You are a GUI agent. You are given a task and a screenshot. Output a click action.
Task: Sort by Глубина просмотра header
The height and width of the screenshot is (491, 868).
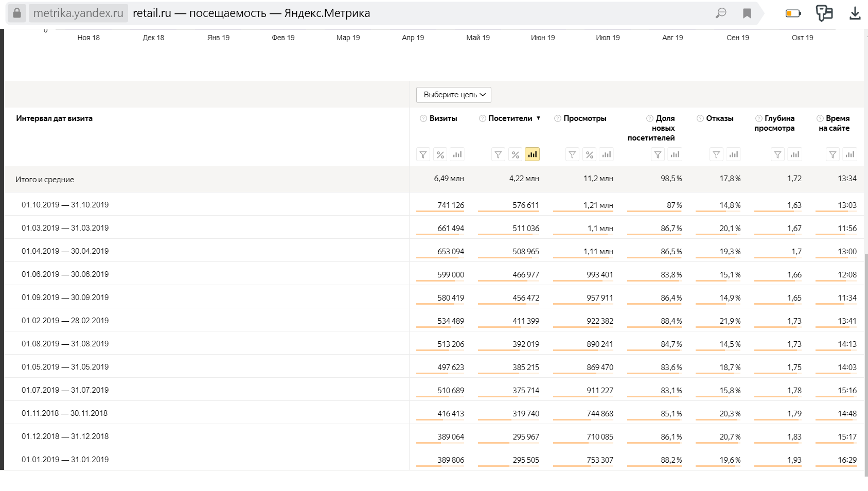coord(775,123)
